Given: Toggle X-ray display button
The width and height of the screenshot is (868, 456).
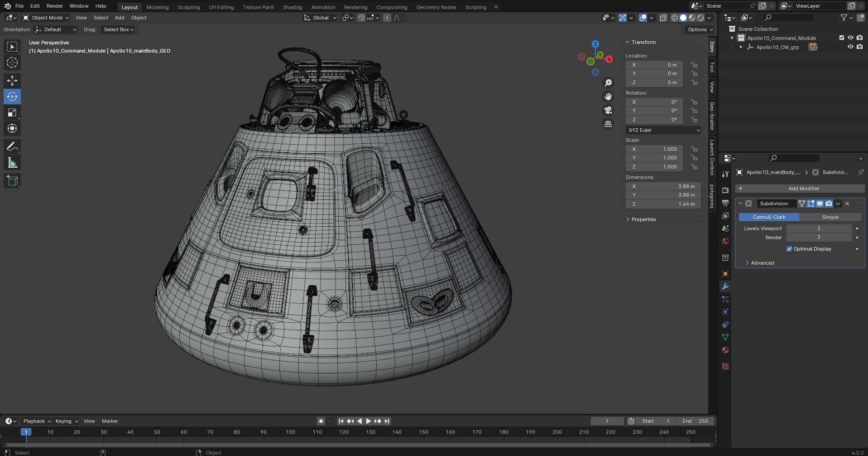Looking at the screenshot, I should click(x=663, y=18).
